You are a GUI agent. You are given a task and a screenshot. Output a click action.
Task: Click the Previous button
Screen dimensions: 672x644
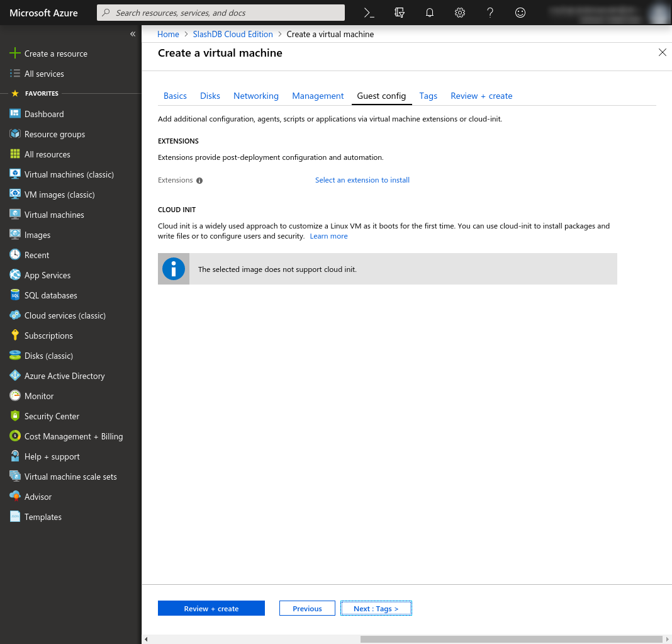(307, 608)
